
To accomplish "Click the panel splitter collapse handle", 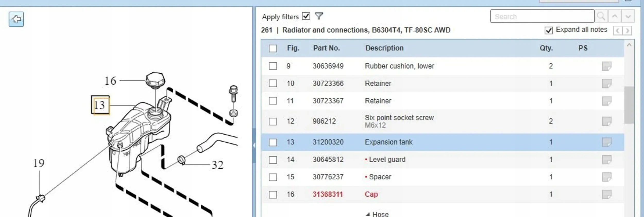I will 254,146.
